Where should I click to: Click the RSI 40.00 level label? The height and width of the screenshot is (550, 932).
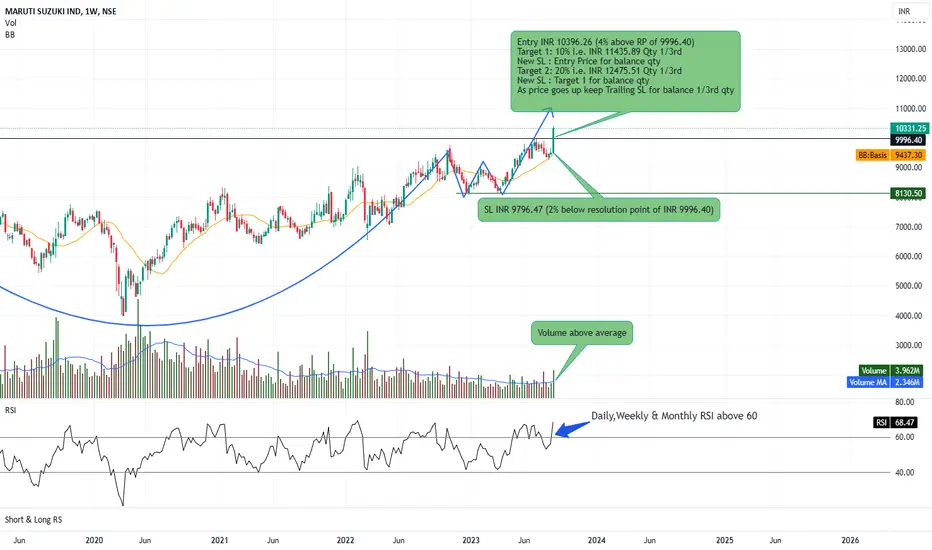[x=905, y=473]
